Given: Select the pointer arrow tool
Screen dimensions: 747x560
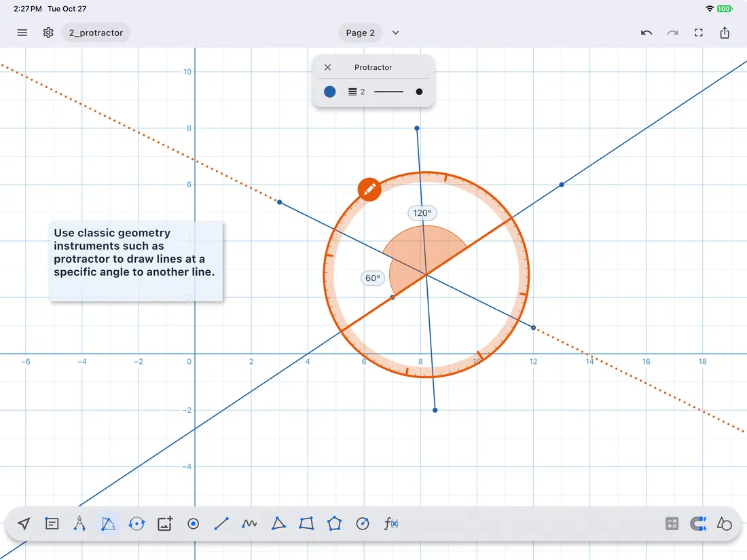Looking at the screenshot, I should 24,524.
